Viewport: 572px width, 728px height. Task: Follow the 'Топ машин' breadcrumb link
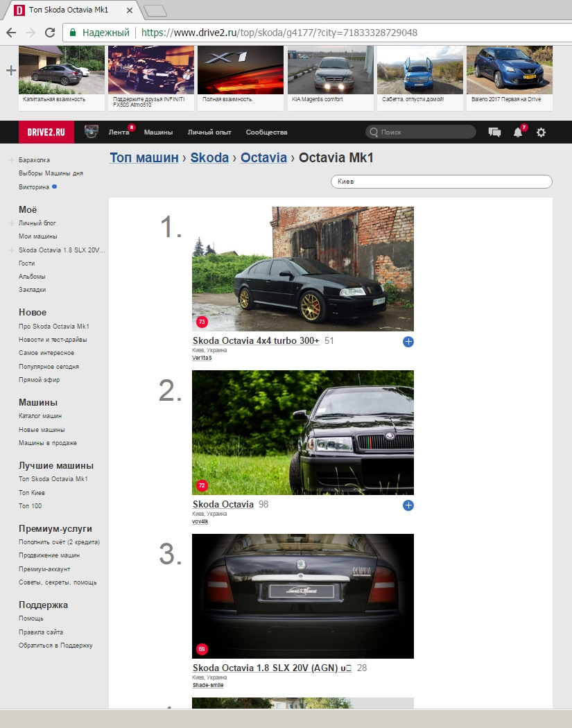[144, 158]
